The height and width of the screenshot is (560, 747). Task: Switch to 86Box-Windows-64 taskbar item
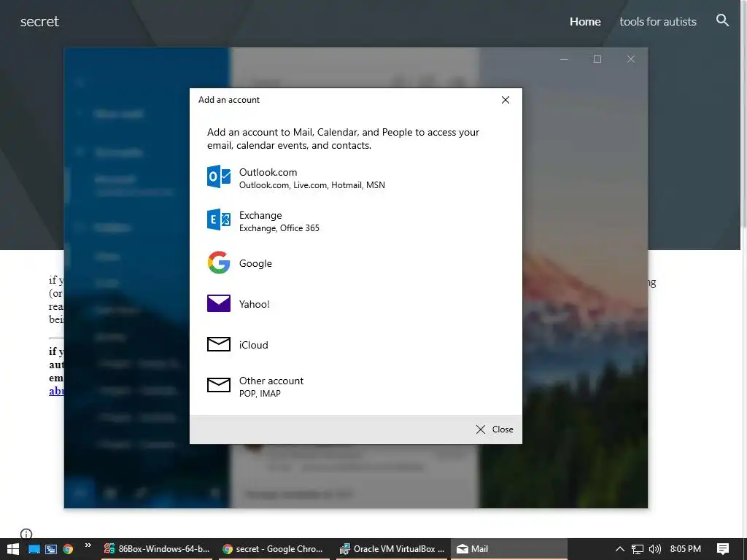tap(157, 549)
